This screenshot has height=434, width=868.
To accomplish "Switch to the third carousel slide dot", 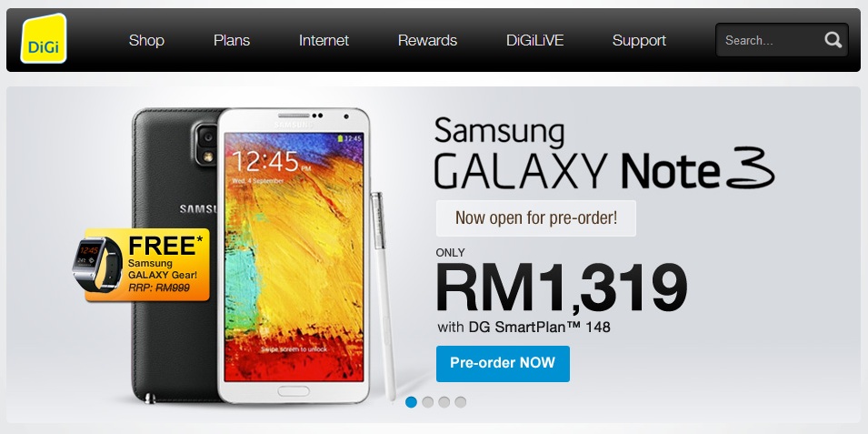I will pyautogui.click(x=444, y=402).
